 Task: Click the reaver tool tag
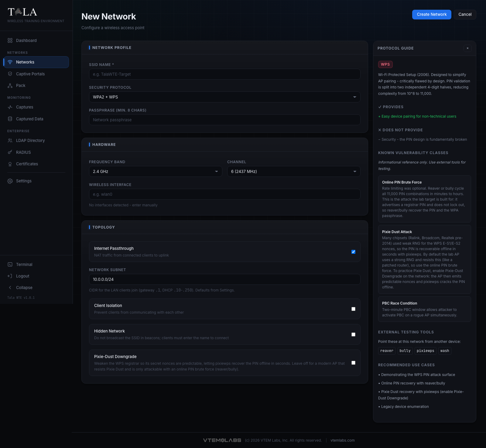387,351
